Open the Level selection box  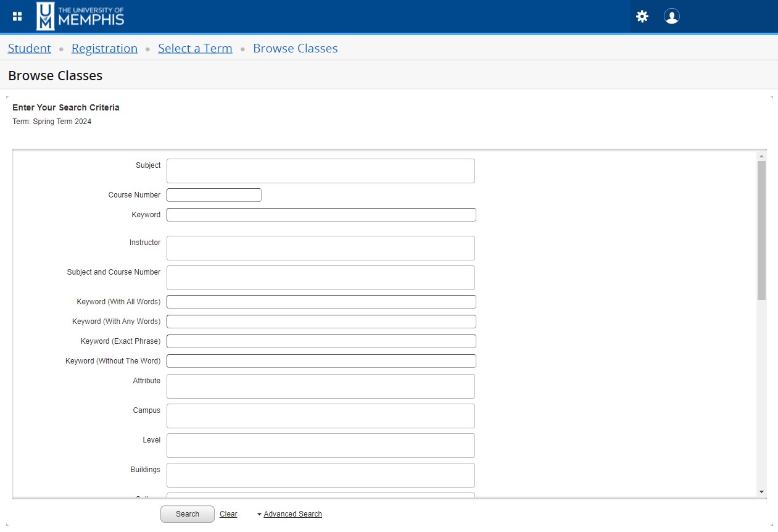tap(320, 445)
